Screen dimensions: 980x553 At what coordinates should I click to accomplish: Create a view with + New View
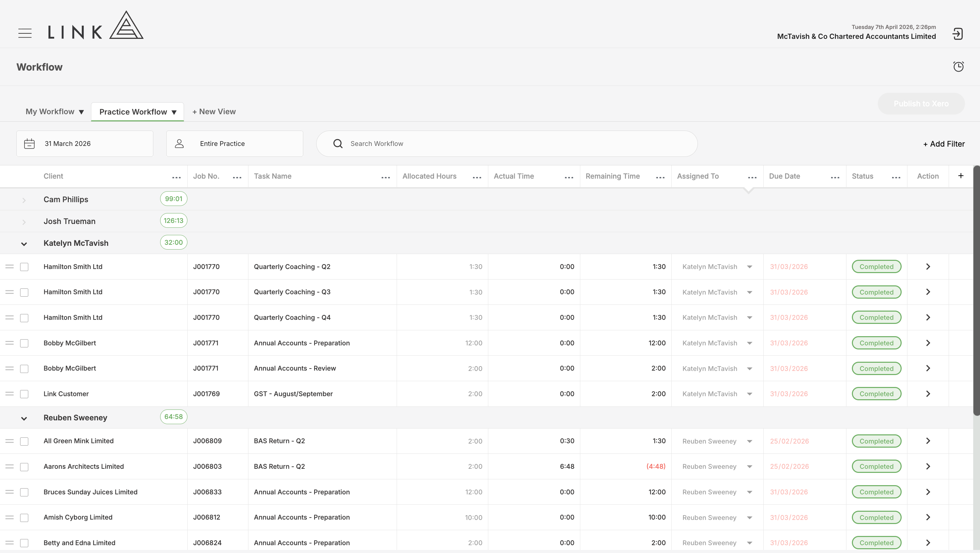[x=214, y=111]
